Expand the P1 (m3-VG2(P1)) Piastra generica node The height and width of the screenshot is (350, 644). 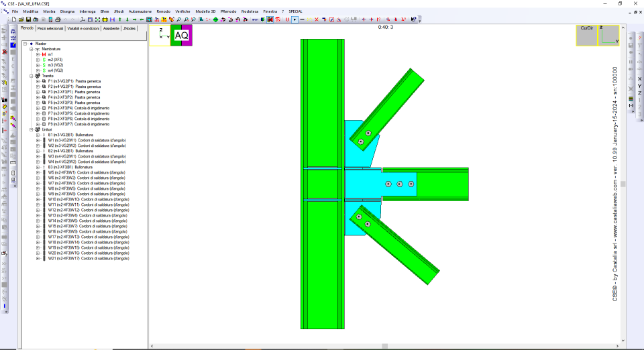38,81
